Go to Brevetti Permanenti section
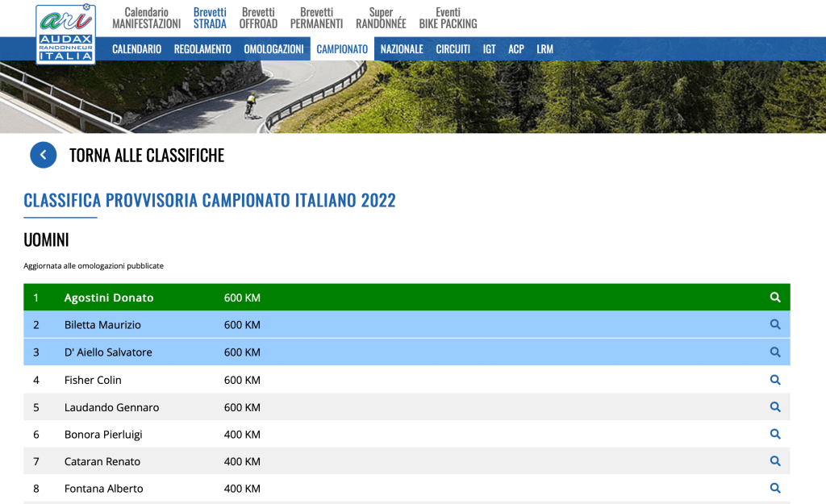 click(x=316, y=18)
